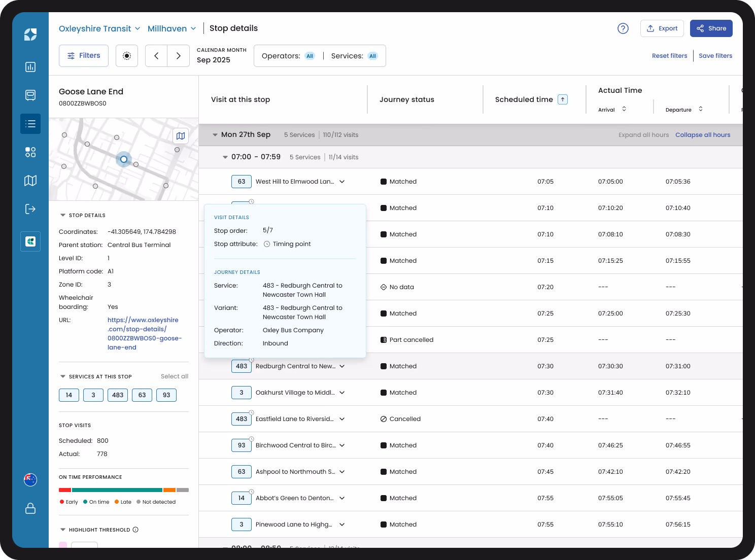The width and height of the screenshot is (755, 560).
Task: Collapse the 07:00 - 07:59 hour group
Action: click(x=225, y=157)
